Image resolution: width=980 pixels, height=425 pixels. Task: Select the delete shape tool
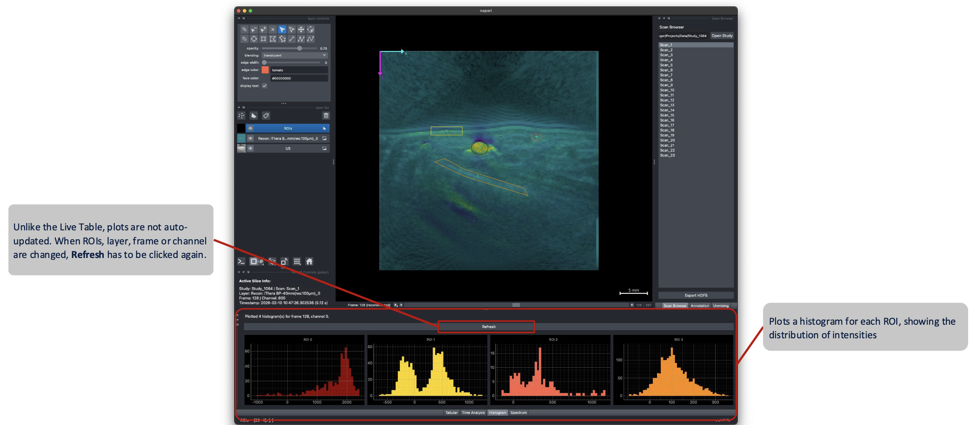click(273, 29)
